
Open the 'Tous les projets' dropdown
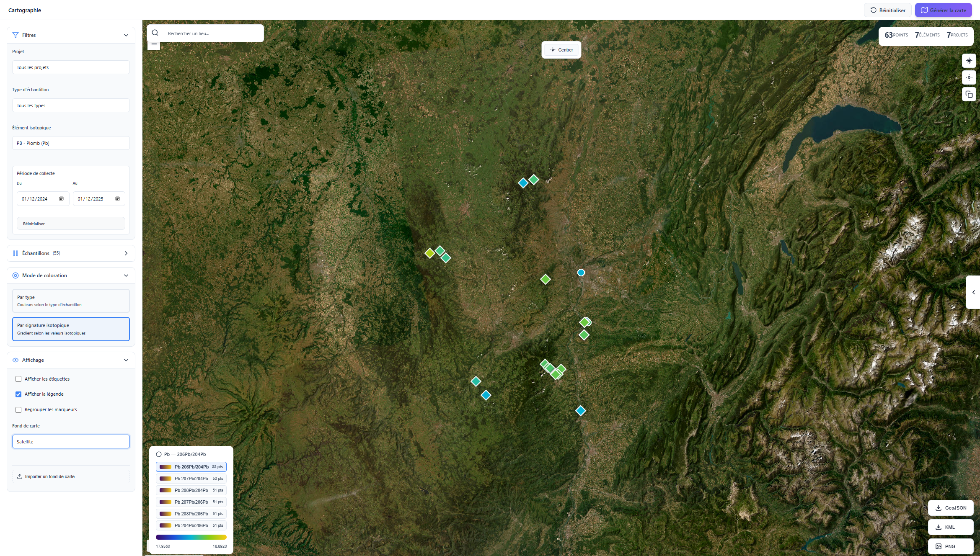(x=70, y=67)
